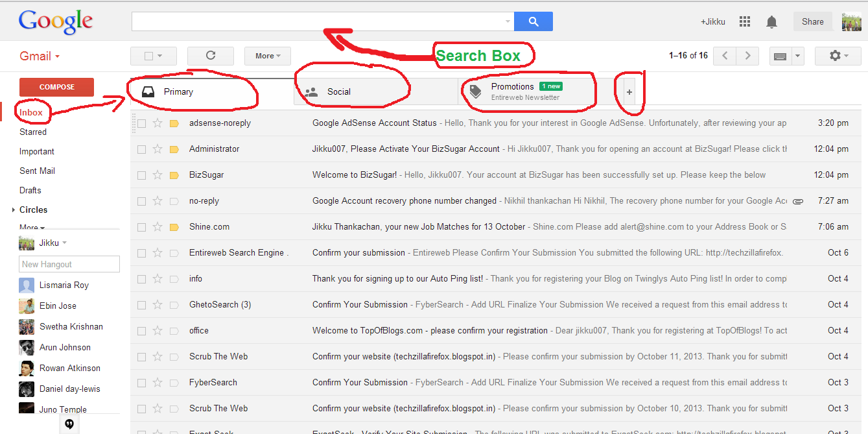Star the Entireweb Search Engine email
This screenshot has width=868, height=434.
158,253
